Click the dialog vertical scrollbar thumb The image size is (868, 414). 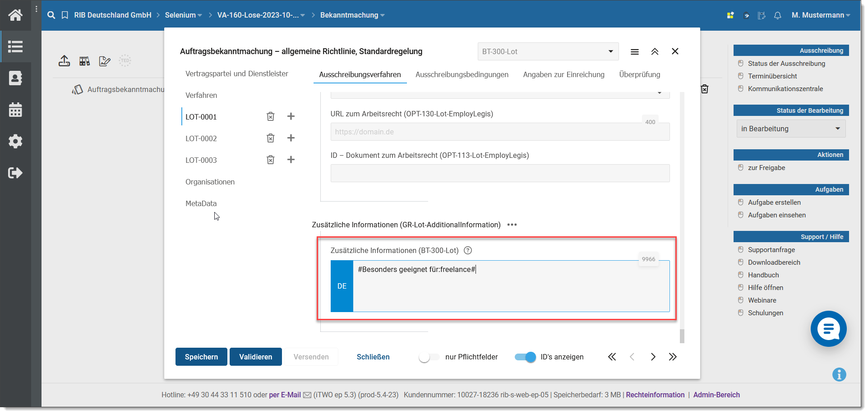point(682,336)
